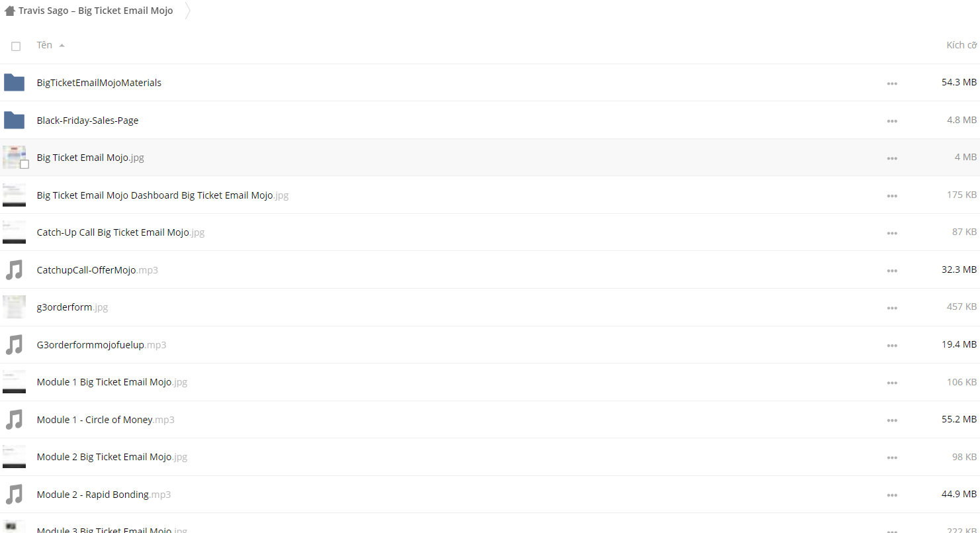Click thumbnail of Big Ticket Email Mojo Dashboard image
The height and width of the screenshot is (533, 980).
pos(14,195)
